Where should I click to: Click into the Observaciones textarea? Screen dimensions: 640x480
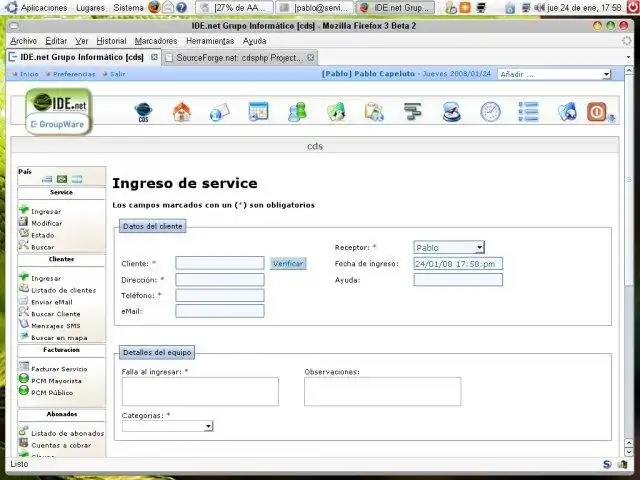pos(382,391)
